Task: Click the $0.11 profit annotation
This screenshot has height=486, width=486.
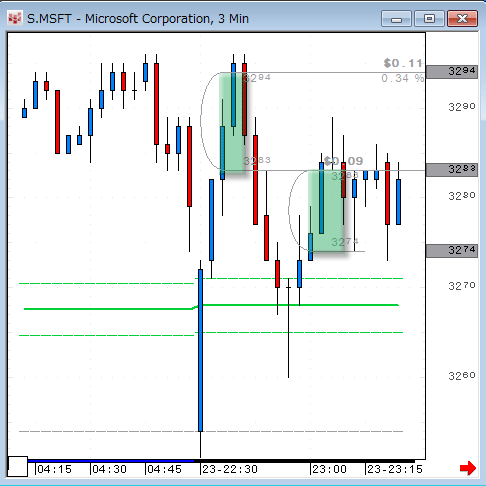Action: tap(403, 63)
